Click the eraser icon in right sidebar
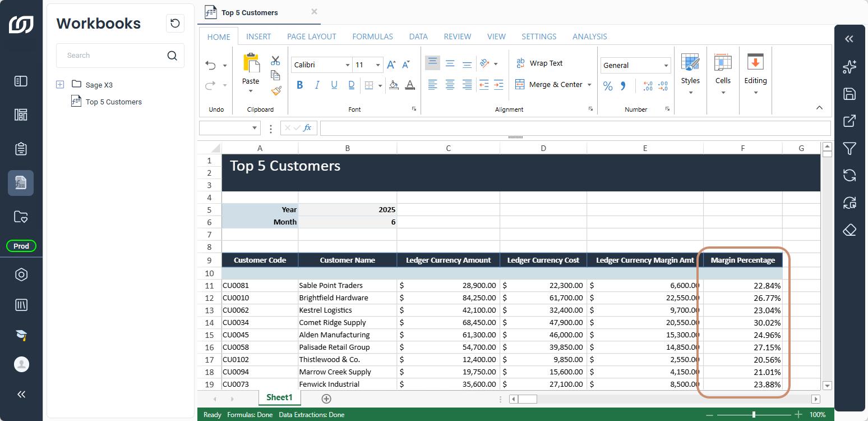This screenshot has height=421, width=868. click(x=849, y=230)
